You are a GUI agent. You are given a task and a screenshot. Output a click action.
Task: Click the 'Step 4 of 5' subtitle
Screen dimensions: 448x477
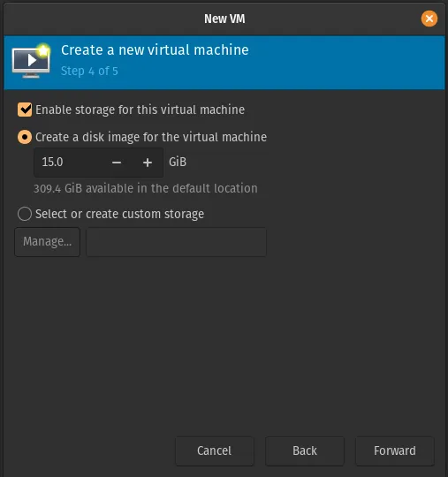pyautogui.click(x=89, y=72)
